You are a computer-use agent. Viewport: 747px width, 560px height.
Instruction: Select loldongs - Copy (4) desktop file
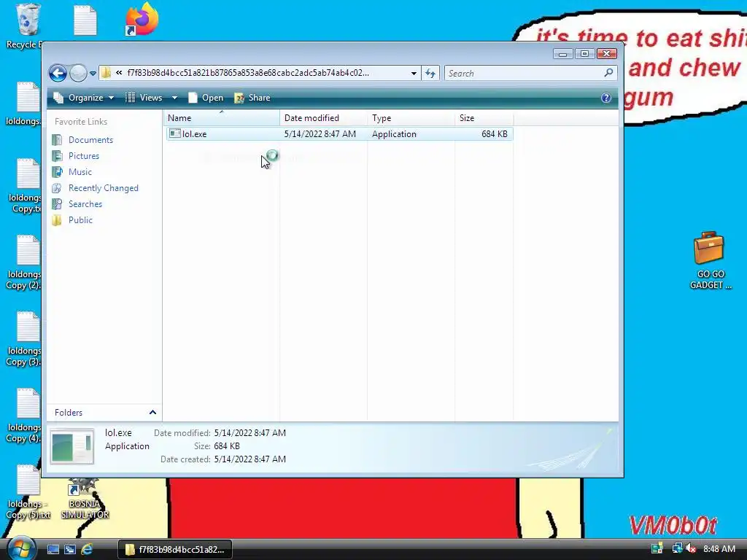pyautogui.click(x=24, y=416)
